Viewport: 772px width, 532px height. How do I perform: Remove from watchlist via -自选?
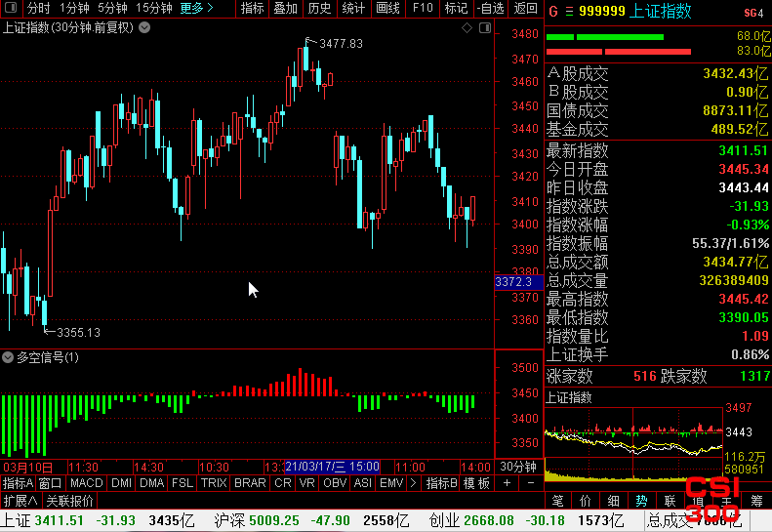(x=490, y=8)
